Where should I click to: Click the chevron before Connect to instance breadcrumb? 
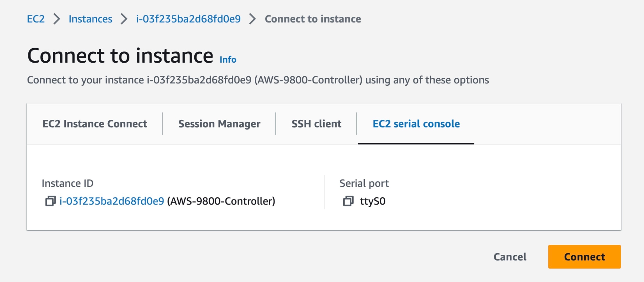tap(252, 19)
